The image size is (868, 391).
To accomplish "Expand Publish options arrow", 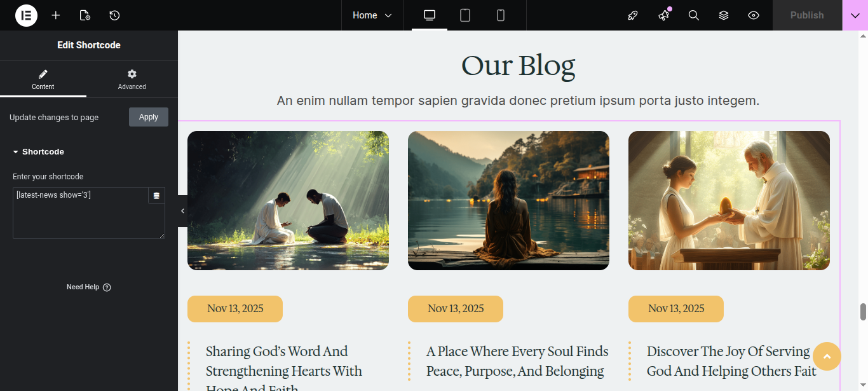I will click(x=855, y=15).
